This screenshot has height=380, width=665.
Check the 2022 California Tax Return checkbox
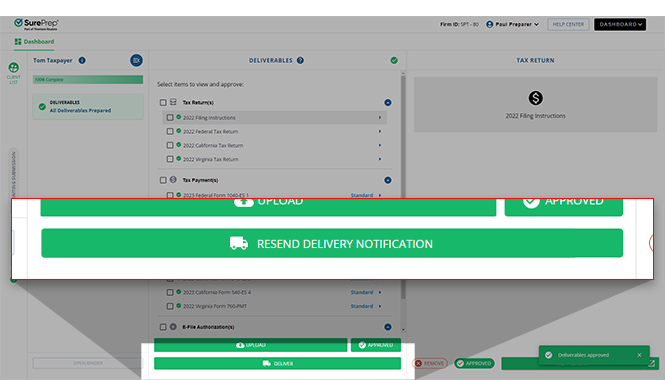click(170, 145)
